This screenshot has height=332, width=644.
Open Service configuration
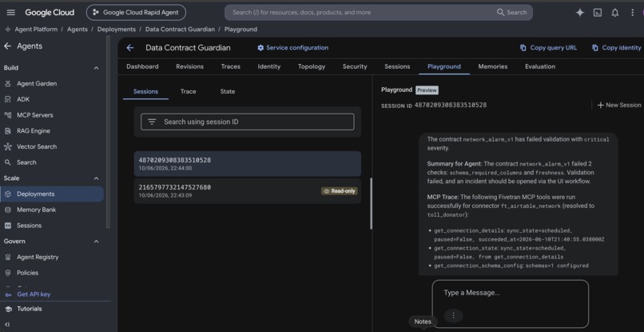click(293, 48)
